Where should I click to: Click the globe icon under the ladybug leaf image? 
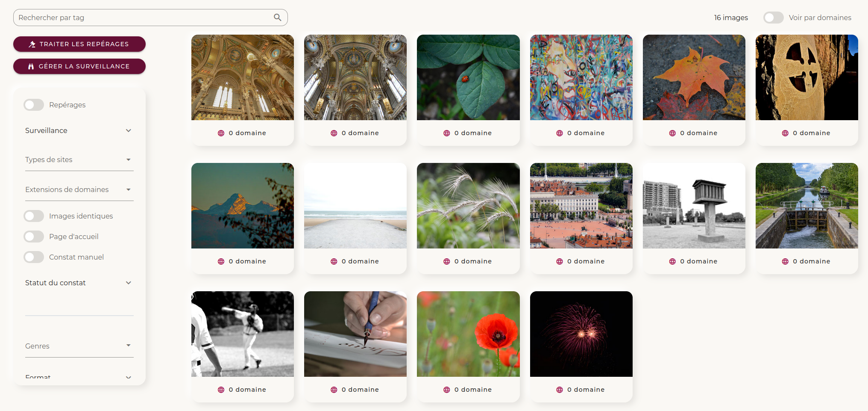pyautogui.click(x=447, y=133)
